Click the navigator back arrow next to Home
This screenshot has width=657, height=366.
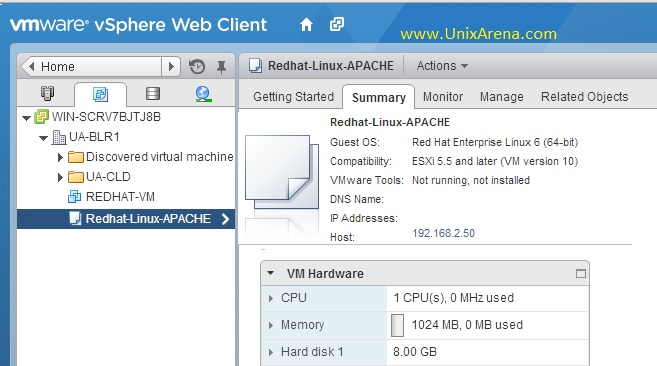pos(31,66)
